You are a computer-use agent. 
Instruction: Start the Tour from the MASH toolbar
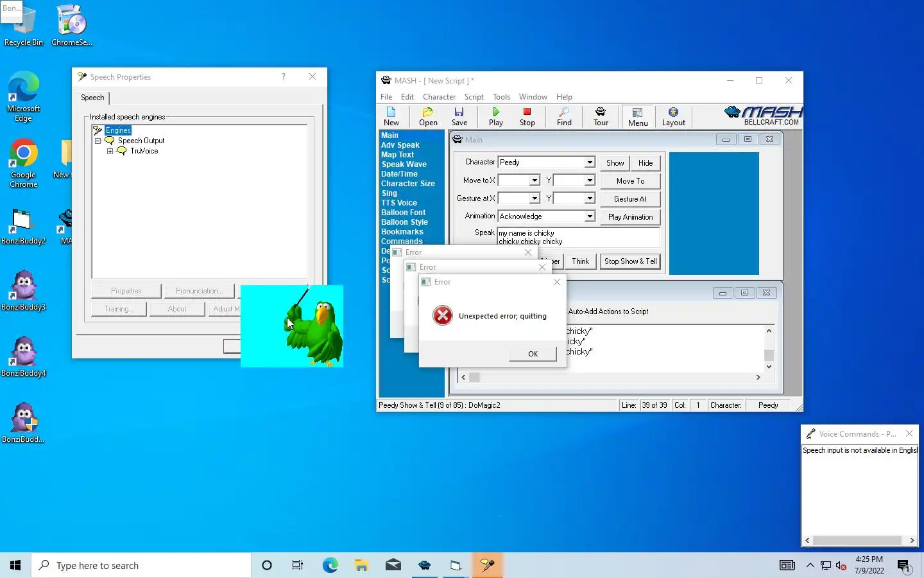click(601, 116)
